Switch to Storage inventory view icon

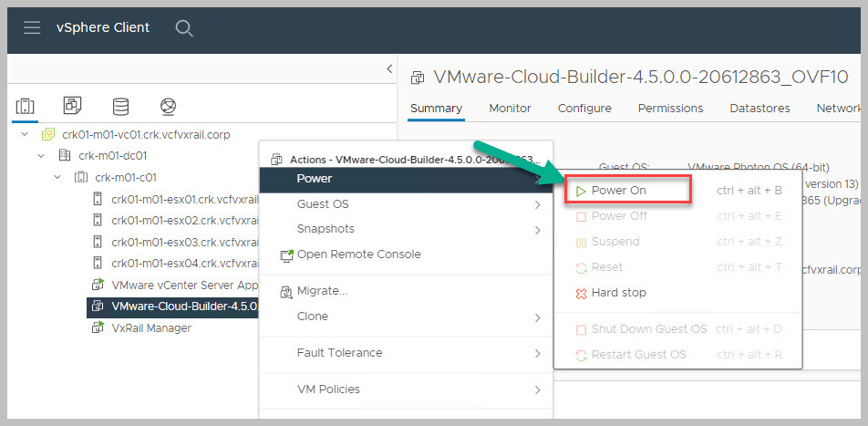coord(120,106)
